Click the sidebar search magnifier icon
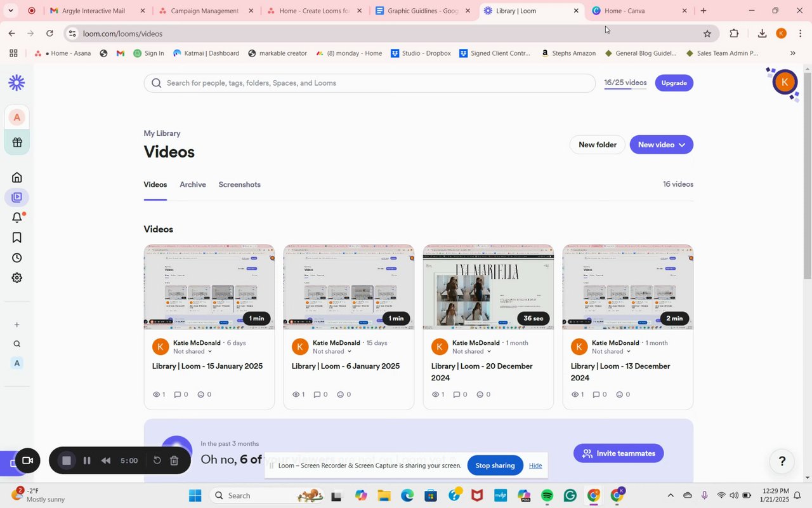This screenshot has width=812, height=508. pos(17,344)
